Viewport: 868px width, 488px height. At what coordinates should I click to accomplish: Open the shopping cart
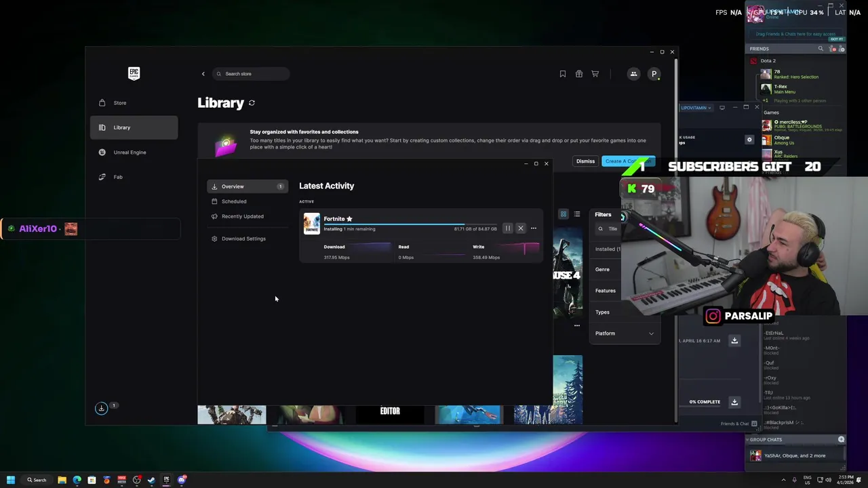pyautogui.click(x=595, y=74)
